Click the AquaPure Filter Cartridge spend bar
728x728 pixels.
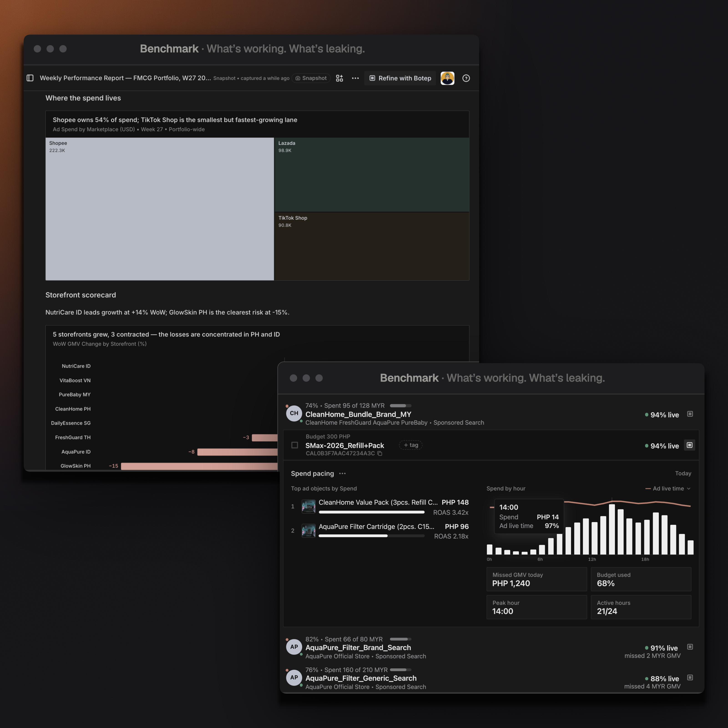tap(372, 536)
